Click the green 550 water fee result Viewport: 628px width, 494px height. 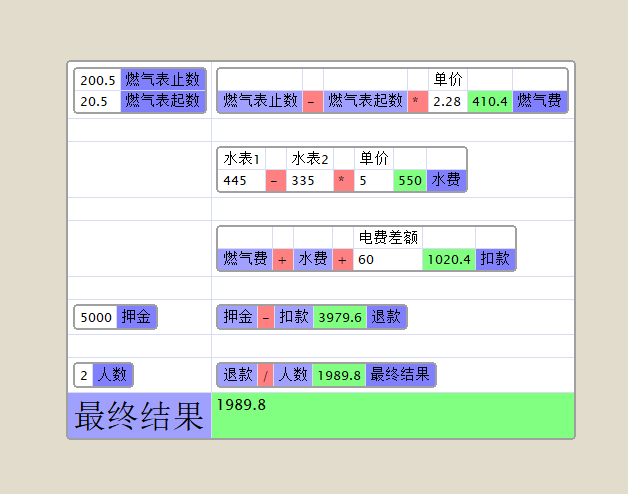pyautogui.click(x=410, y=181)
